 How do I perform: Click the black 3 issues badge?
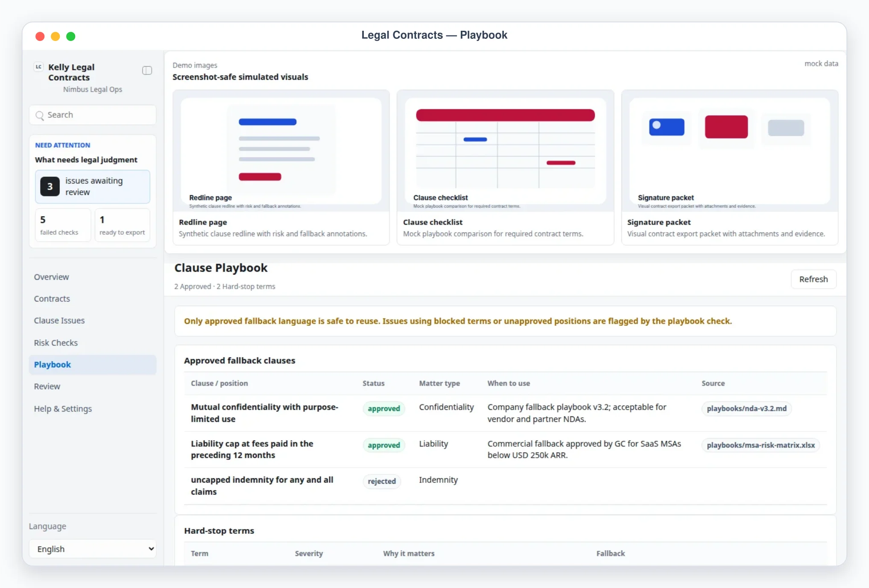50,187
